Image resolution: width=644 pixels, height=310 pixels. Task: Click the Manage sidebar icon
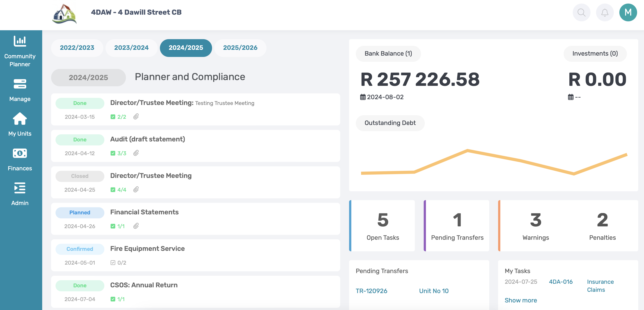[x=20, y=84]
